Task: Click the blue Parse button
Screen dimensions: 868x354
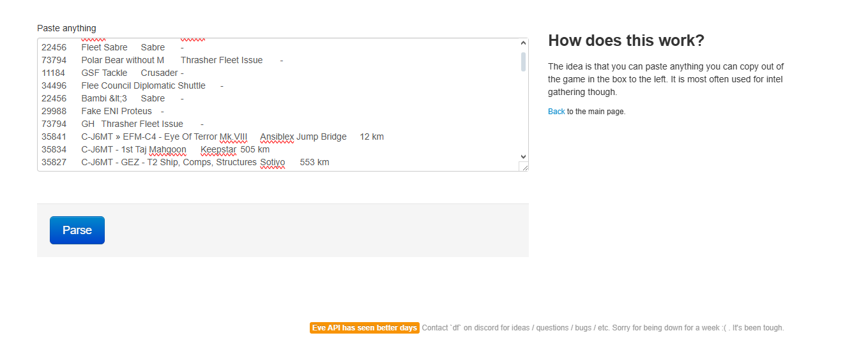Action: coord(77,230)
